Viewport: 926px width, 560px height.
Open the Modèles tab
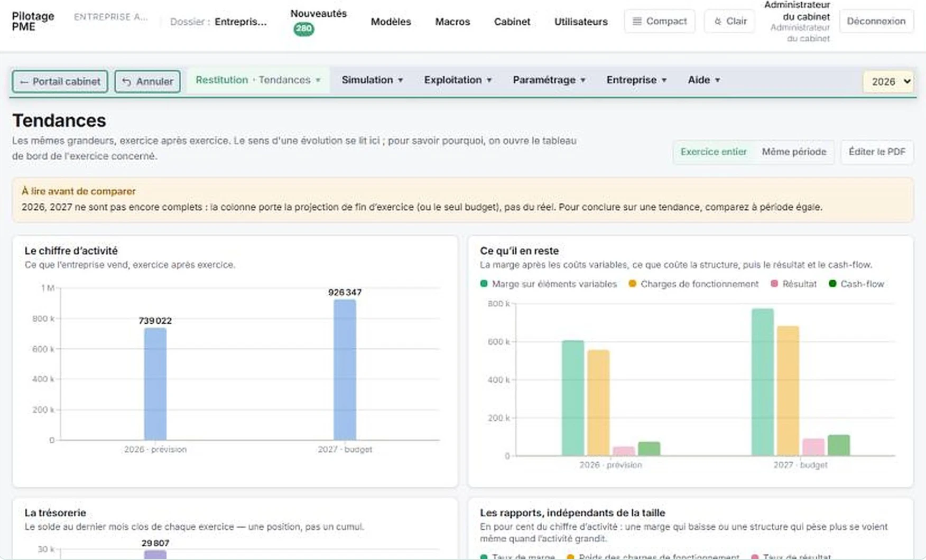click(391, 22)
